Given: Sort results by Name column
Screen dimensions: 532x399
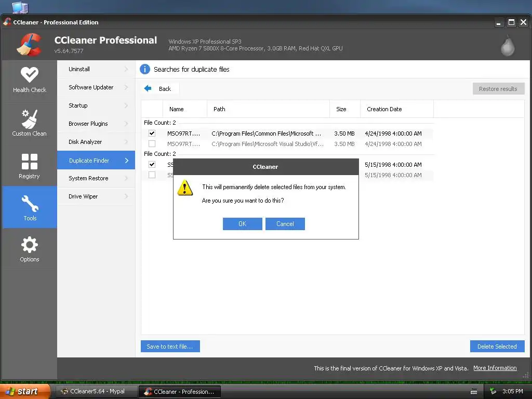Looking at the screenshot, I should click(185, 109).
